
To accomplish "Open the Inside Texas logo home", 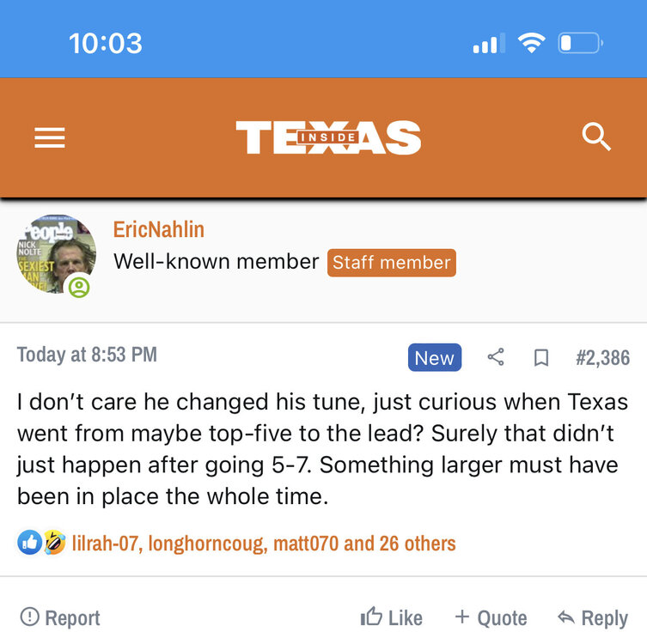I will tap(328, 137).
